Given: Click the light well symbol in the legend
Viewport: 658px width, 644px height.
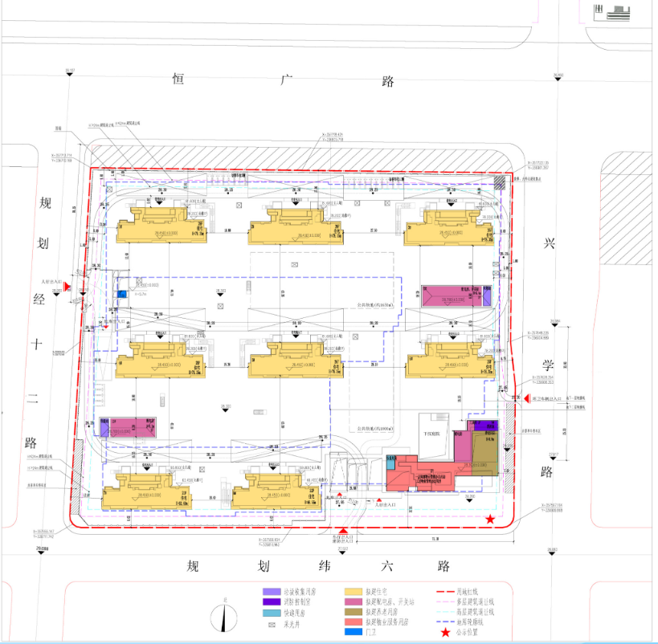Looking at the screenshot, I should point(271,624).
